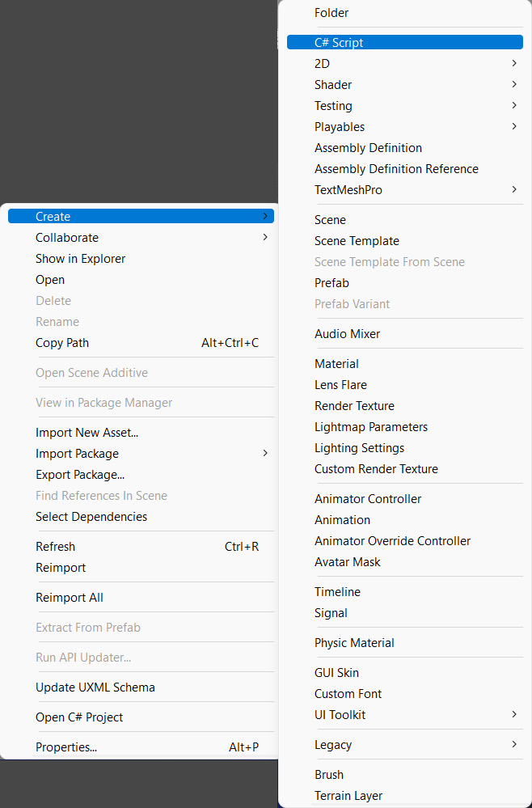Create a new Brush
Screen dimensions: 532x808
pos(405,775)
